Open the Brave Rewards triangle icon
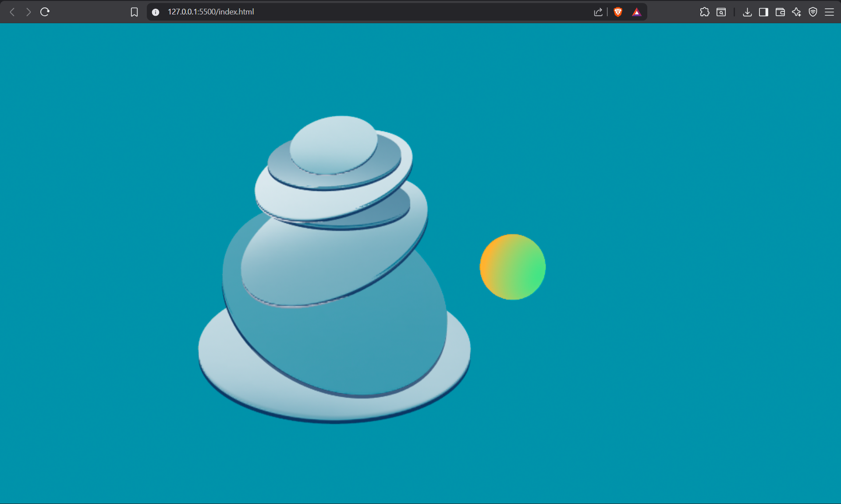This screenshot has width=841, height=504. pos(636,12)
